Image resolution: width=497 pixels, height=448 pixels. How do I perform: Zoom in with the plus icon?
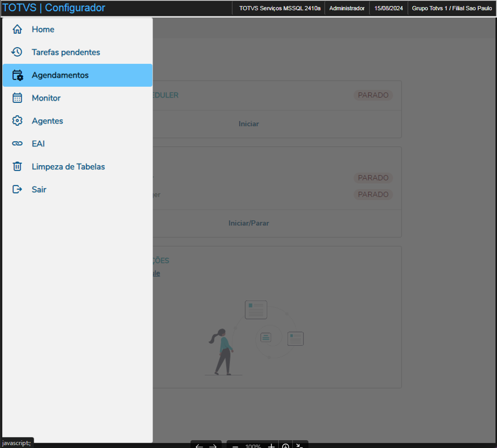tap(271, 446)
